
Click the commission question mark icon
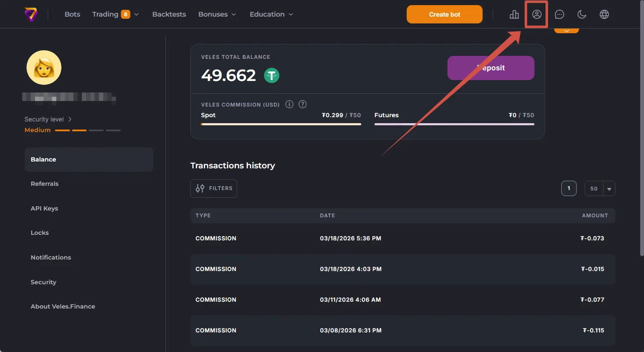click(302, 104)
